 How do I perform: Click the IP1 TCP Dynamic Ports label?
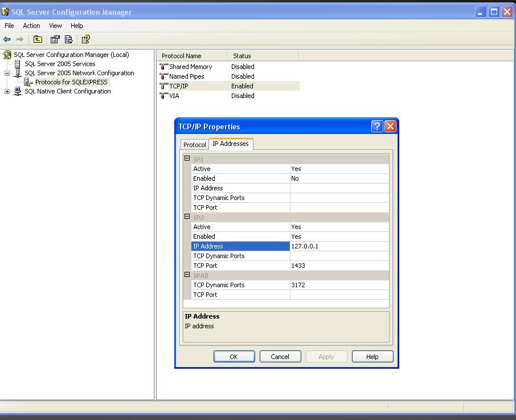[x=240, y=198]
